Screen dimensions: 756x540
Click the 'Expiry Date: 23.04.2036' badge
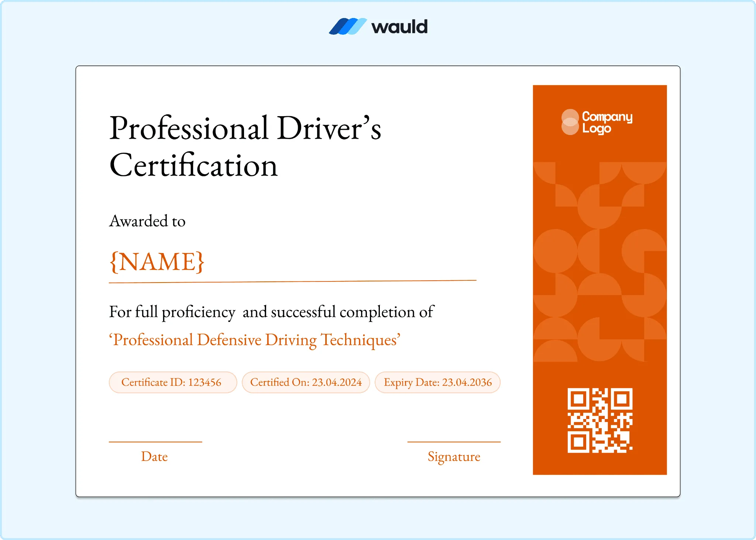[437, 382]
